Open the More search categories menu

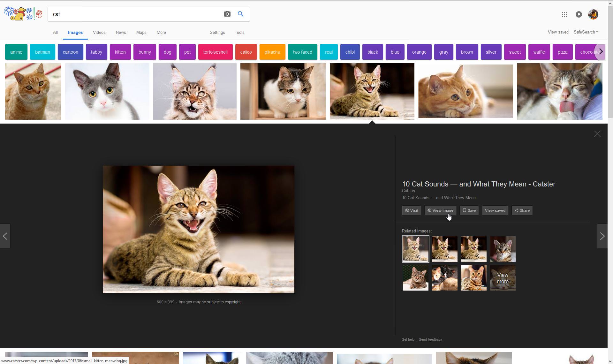coord(161,33)
